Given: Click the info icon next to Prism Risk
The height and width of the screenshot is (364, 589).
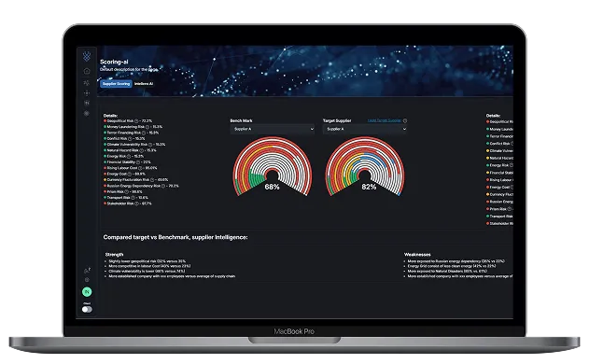Looking at the screenshot, I should coord(127,191).
